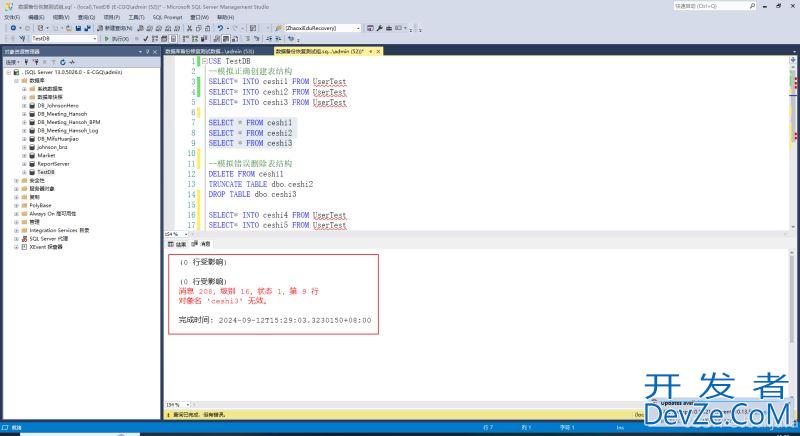
Task: Open the Edit (编辑) menu
Action: (36, 17)
